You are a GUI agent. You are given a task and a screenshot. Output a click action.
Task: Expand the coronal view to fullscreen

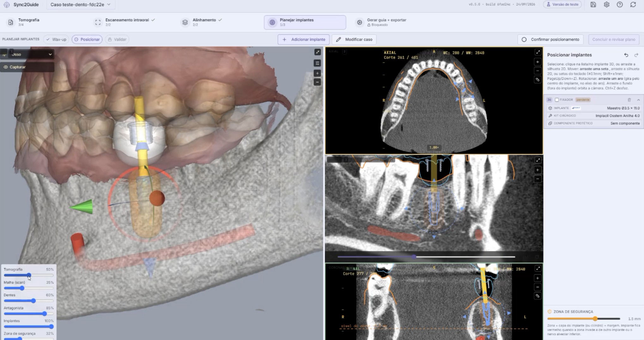coord(537,269)
